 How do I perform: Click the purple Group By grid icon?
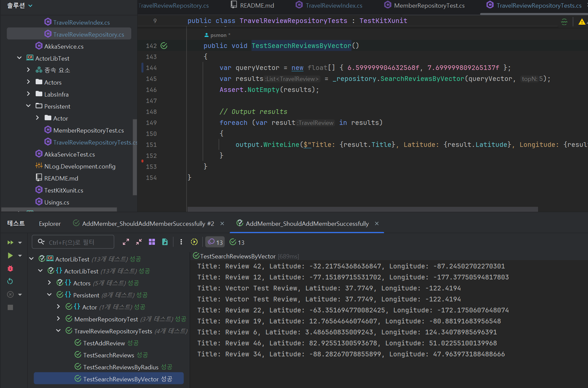tap(152, 242)
